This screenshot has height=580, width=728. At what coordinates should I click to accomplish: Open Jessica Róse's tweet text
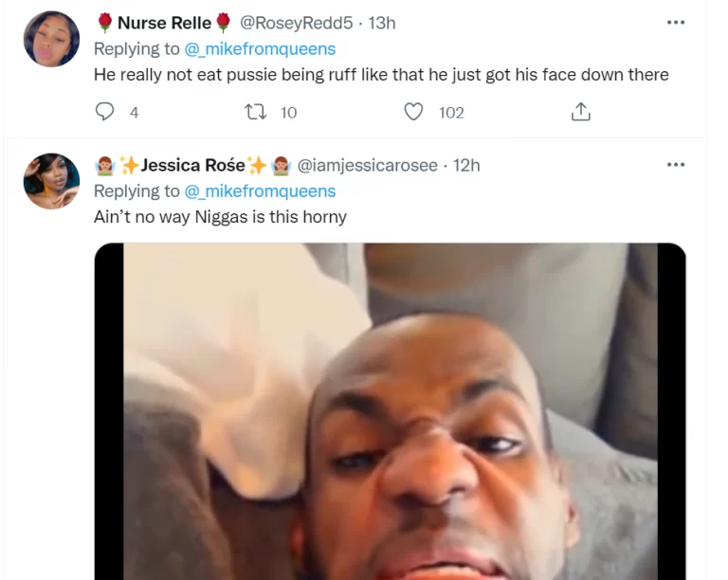point(220,216)
